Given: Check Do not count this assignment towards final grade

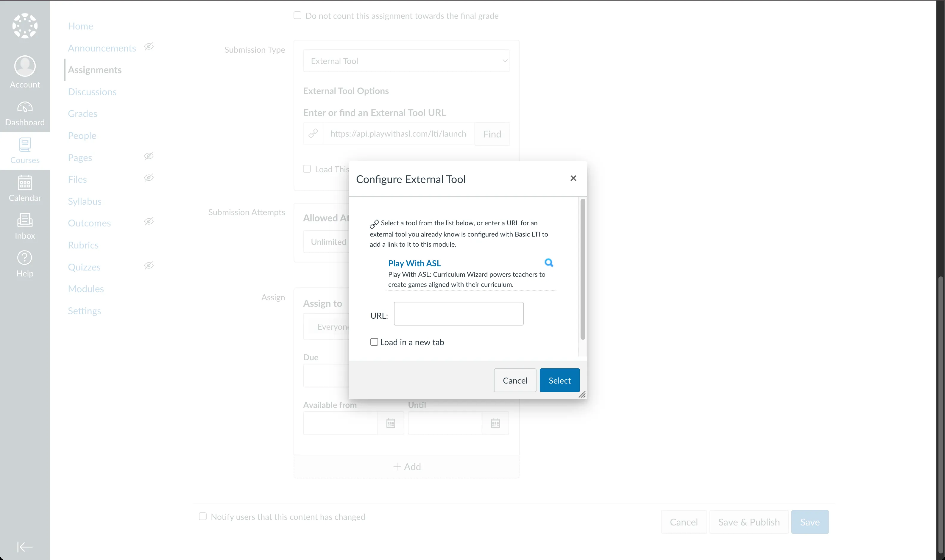Looking at the screenshot, I should tap(297, 15).
